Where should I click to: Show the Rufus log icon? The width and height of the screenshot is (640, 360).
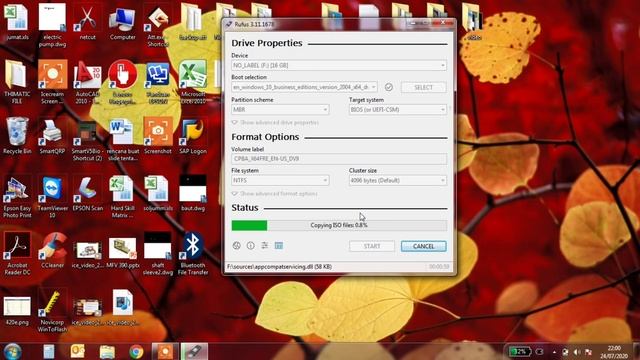pos(279,246)
